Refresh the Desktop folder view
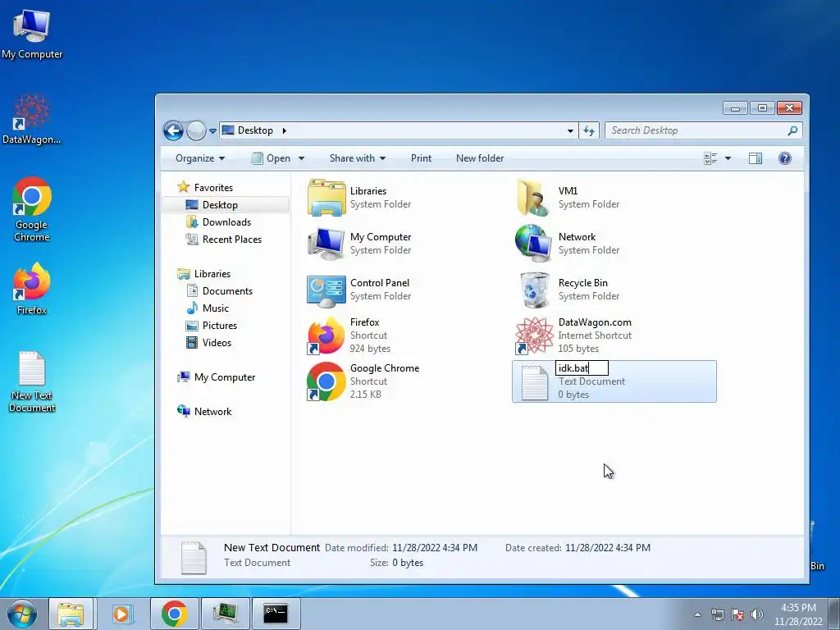The image size is (840, 630). point(589,130)
